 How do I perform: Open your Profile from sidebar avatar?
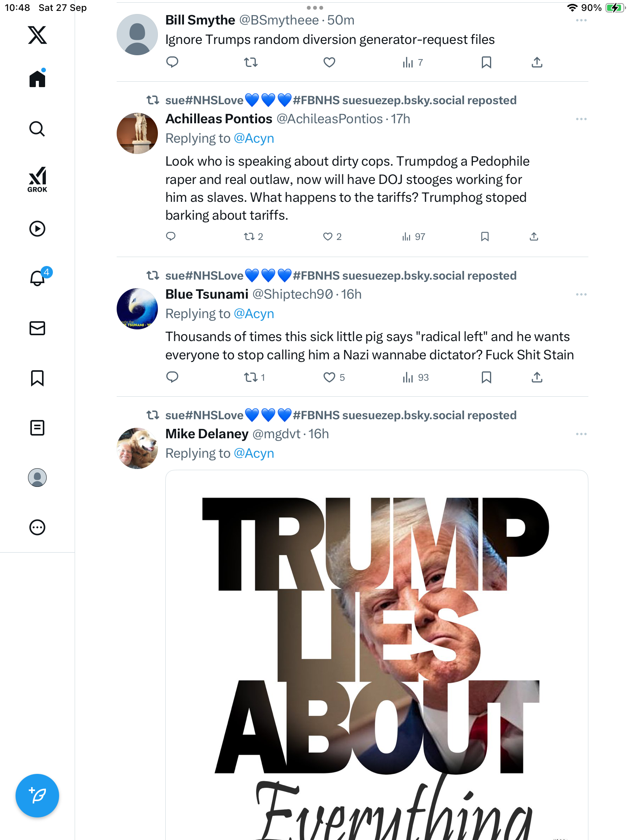37,478
